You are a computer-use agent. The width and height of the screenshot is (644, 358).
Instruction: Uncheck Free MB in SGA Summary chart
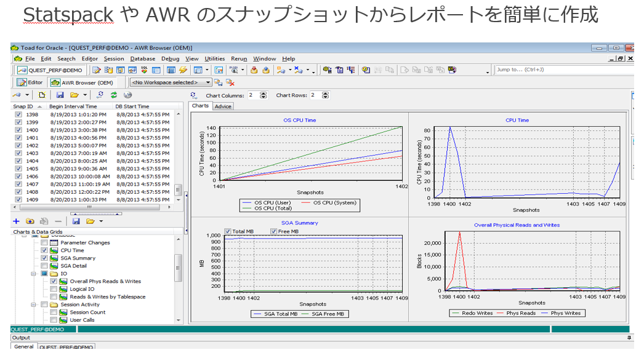coord(273,231)
